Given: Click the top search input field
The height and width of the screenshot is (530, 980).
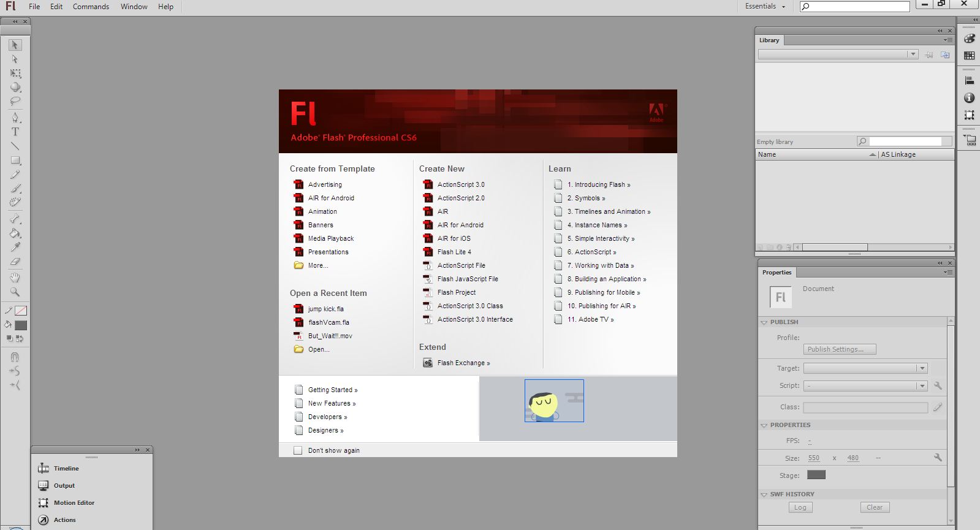Looking at the screenshot, I should (x=855, y=6).
